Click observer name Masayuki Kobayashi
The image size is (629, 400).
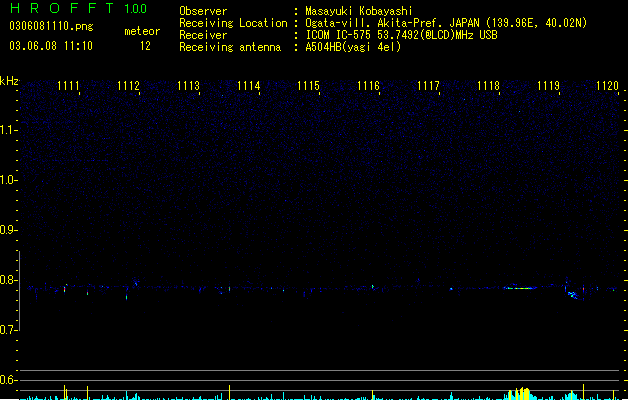tap(359, 11)
